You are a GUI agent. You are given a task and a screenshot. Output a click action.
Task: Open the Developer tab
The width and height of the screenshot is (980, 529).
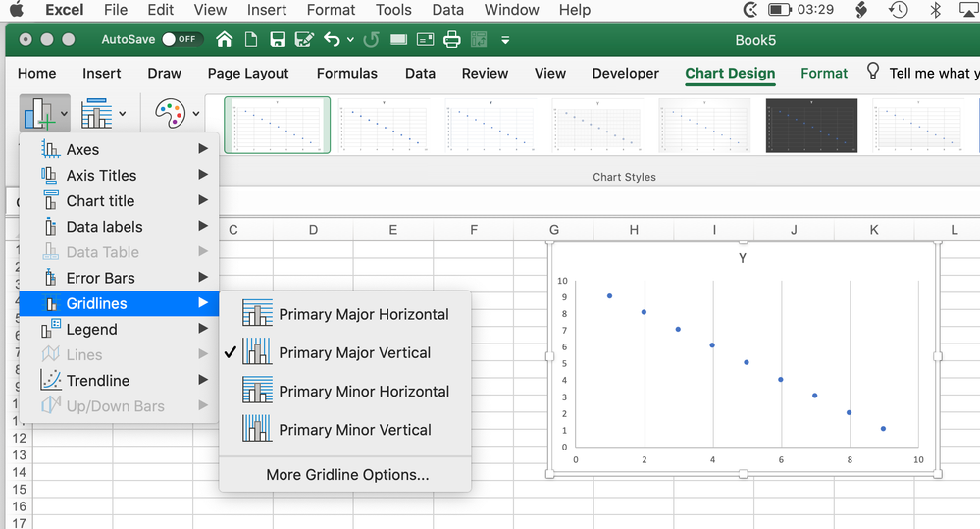[625, 74]
